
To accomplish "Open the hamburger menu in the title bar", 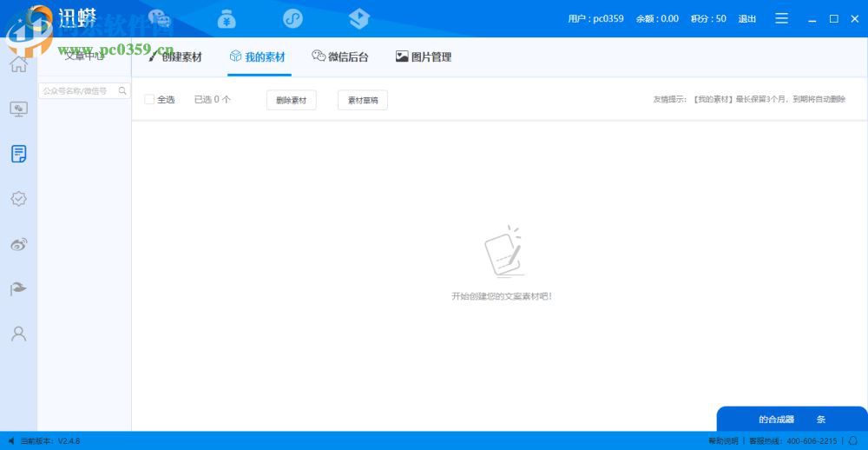I will (782, 18).
